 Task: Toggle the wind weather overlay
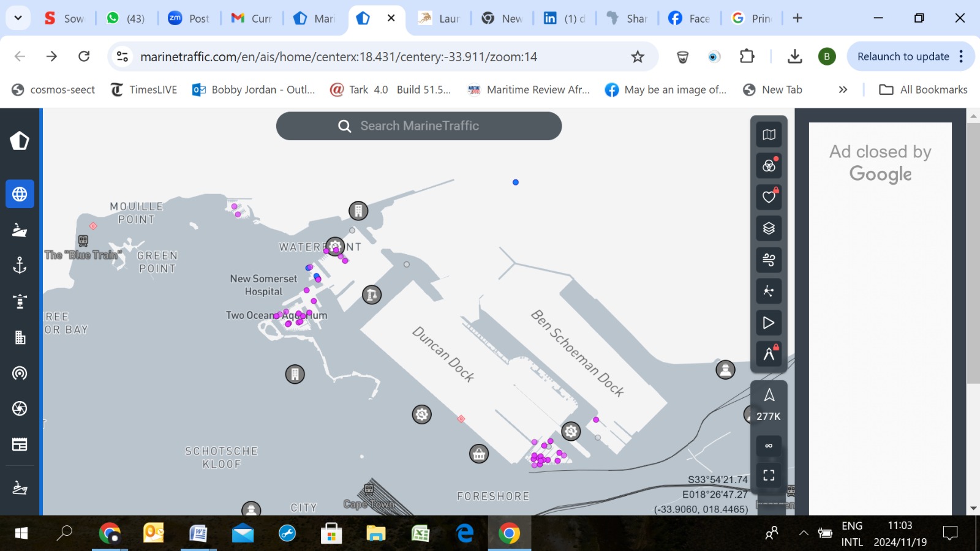(769, 260)
